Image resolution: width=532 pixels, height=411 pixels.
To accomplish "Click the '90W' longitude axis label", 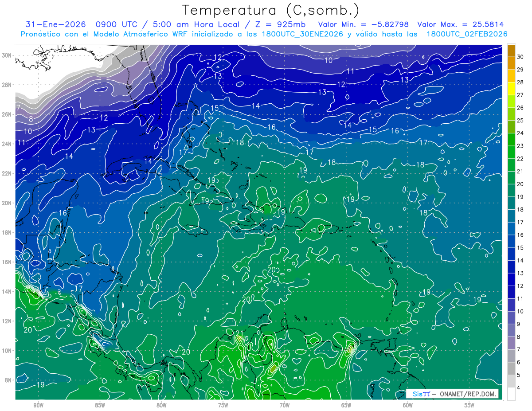I will click(38, 406).
